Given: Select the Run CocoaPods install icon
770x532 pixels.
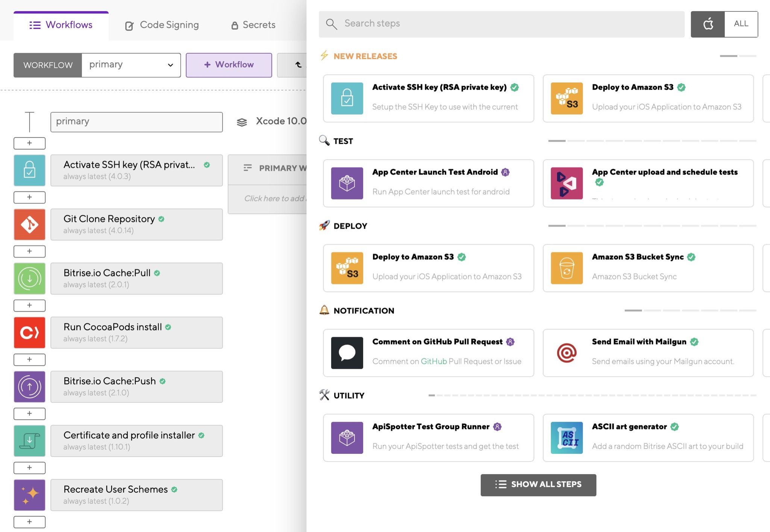Looking at the screenshot, I should pos(29,332).
